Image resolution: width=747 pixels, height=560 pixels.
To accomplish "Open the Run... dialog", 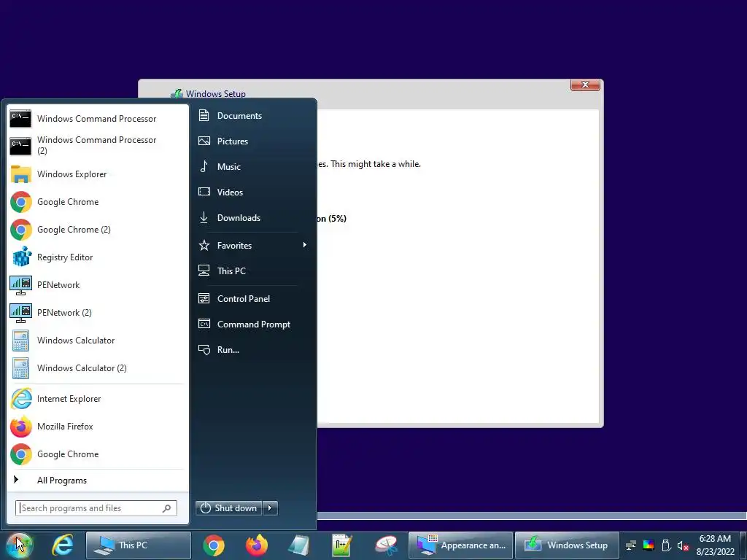I will [252, 349].
